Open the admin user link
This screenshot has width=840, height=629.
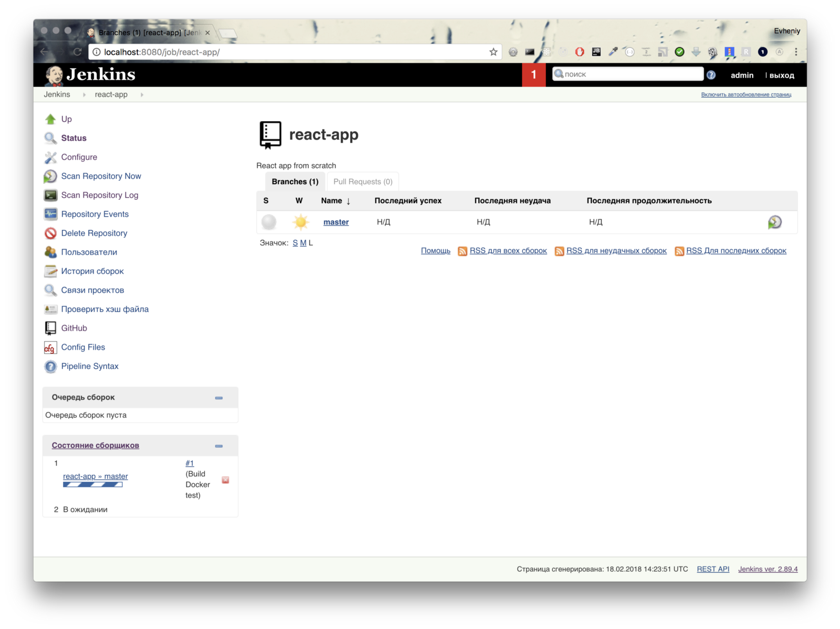point(742,76)
